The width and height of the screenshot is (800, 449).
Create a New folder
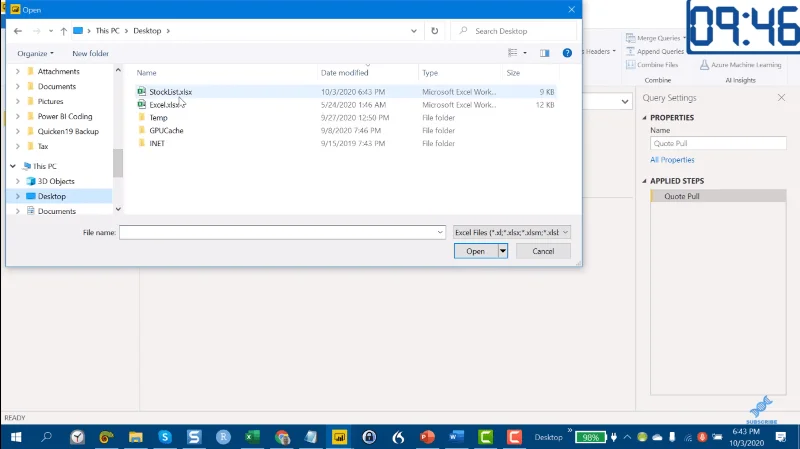pyautogui.click(x=90, y=53)
